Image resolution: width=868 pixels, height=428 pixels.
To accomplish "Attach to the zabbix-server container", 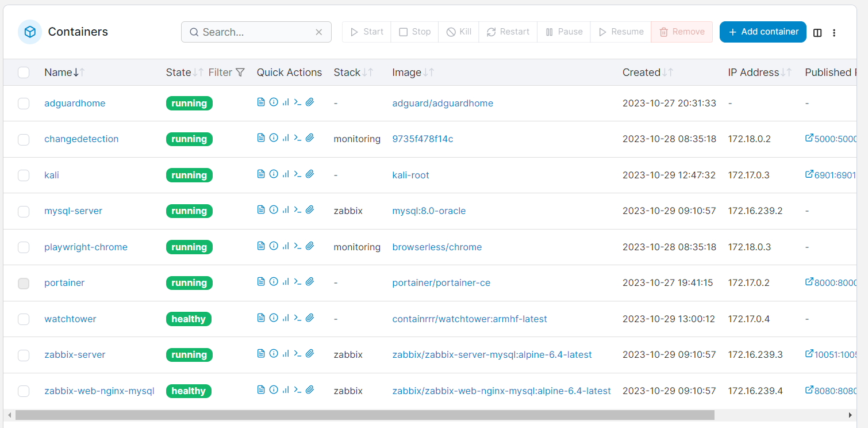I will 310,353.
